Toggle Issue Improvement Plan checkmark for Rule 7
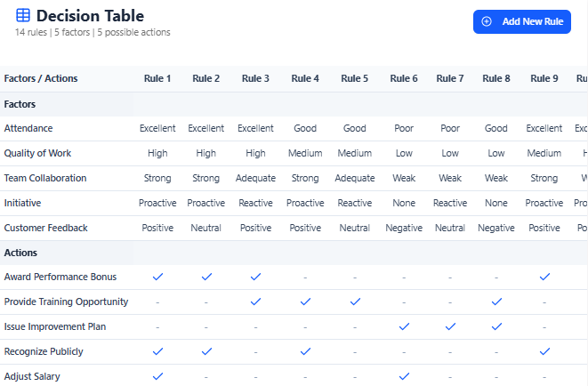The width and height of the screenshot is (588, 386). tap(450, 326)
